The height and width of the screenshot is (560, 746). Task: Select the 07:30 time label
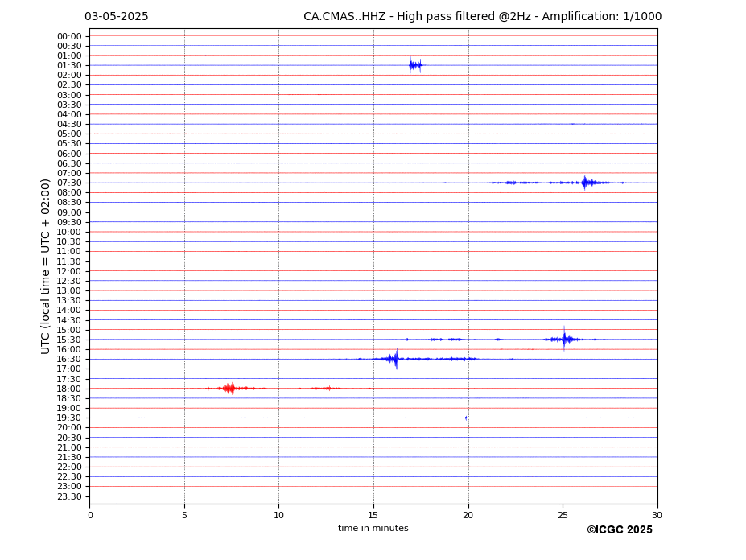click(69, 183)
